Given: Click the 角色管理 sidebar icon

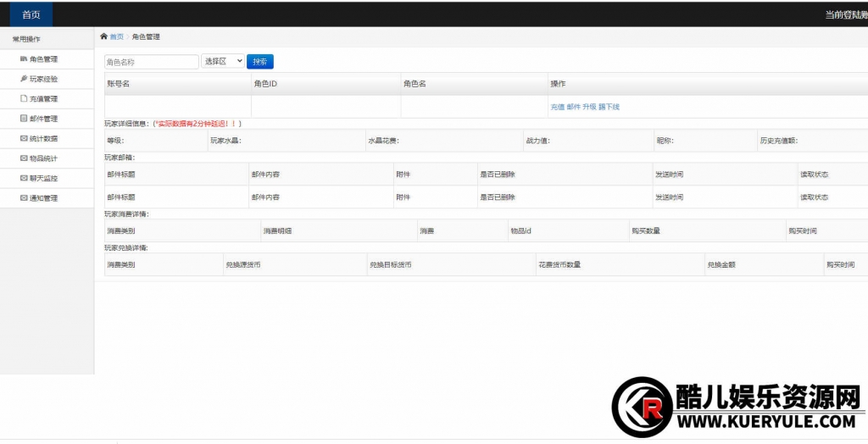Looking at the screenshot, I should (x=24, y=59).
